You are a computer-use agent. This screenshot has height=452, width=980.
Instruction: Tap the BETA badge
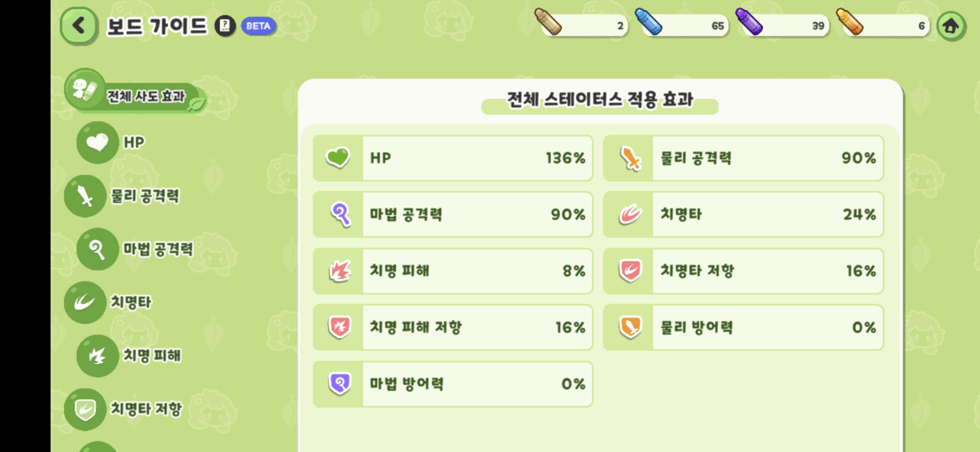[x=258, y=26]
